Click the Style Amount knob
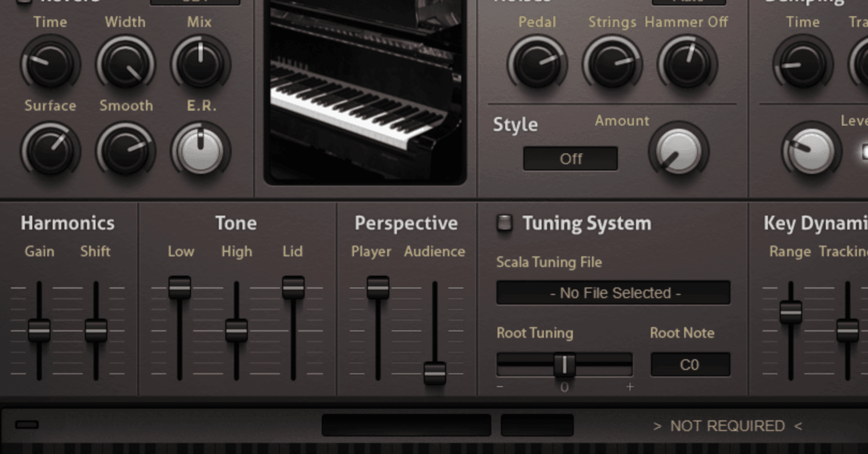Image resolution: width=868 pixels, height=454 pixels. 678,151
